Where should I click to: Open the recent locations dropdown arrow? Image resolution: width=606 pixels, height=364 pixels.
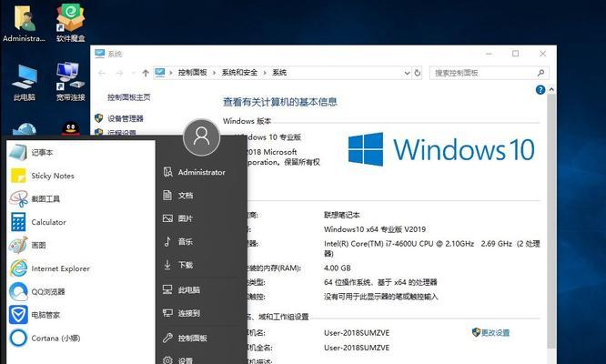coord(133,73)
